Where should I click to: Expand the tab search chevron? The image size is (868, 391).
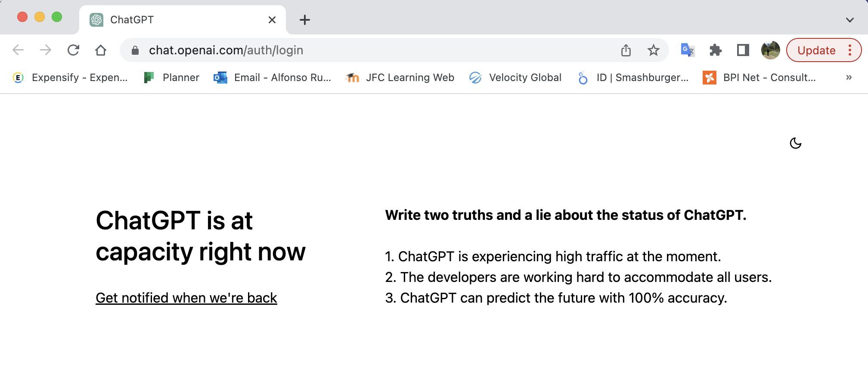849,20
